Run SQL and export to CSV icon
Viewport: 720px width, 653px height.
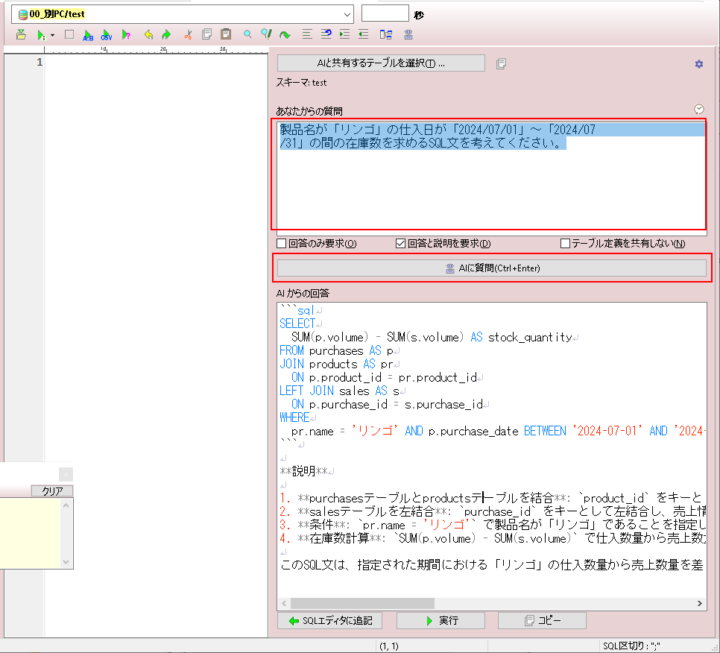(107, 35)
